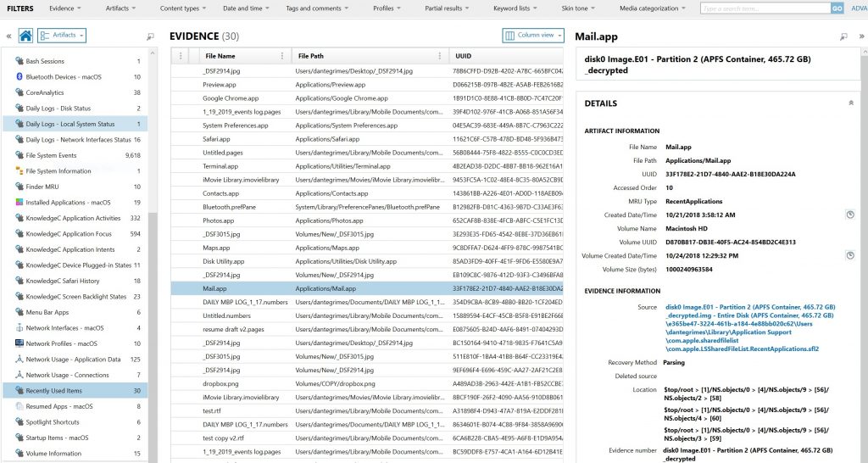Open the Source evidence path link

tap(750, 328)
